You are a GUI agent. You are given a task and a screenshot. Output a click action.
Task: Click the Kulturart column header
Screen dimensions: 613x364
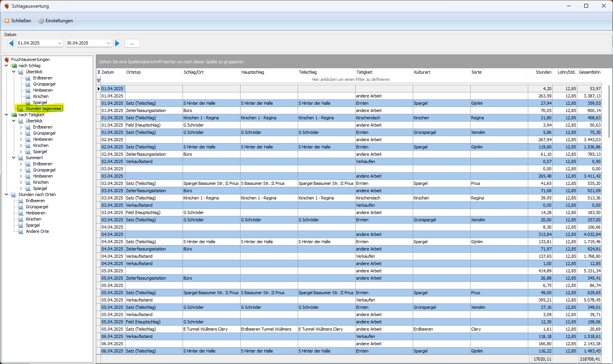click(442, 72)
